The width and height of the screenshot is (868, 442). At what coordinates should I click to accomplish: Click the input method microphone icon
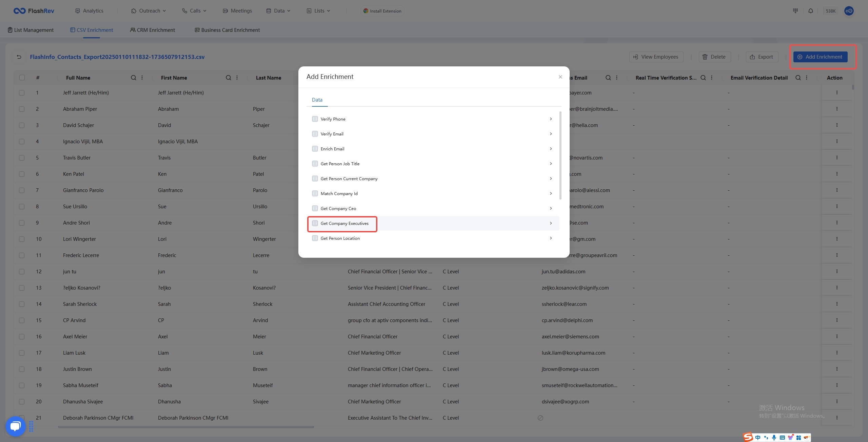click(774, 437)
